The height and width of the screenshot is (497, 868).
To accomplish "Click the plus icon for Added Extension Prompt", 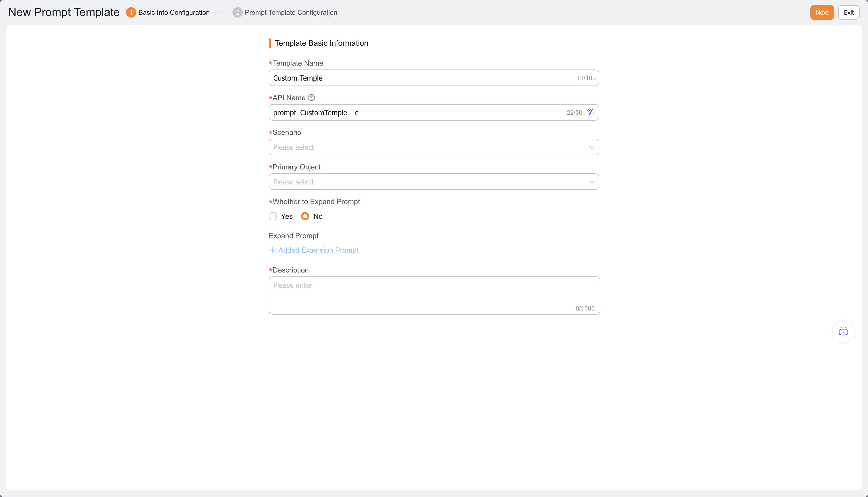I will [x=272, y=250].
